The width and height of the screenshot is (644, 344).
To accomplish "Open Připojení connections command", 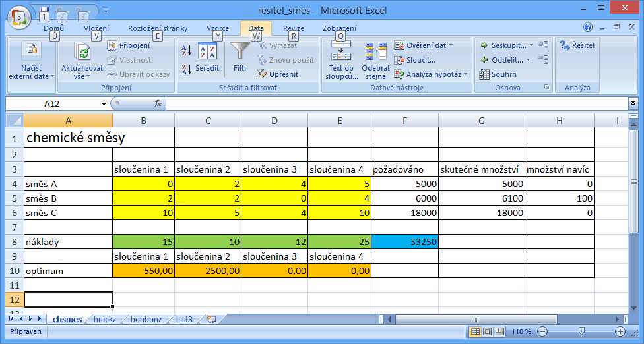I will [129, 45].
